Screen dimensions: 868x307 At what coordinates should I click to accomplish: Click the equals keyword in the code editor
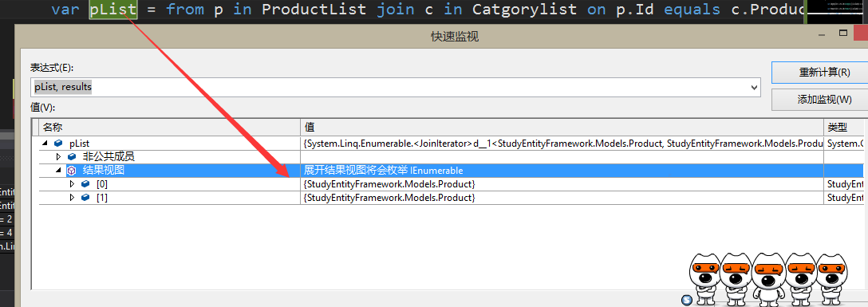click(x=691, y=10)
